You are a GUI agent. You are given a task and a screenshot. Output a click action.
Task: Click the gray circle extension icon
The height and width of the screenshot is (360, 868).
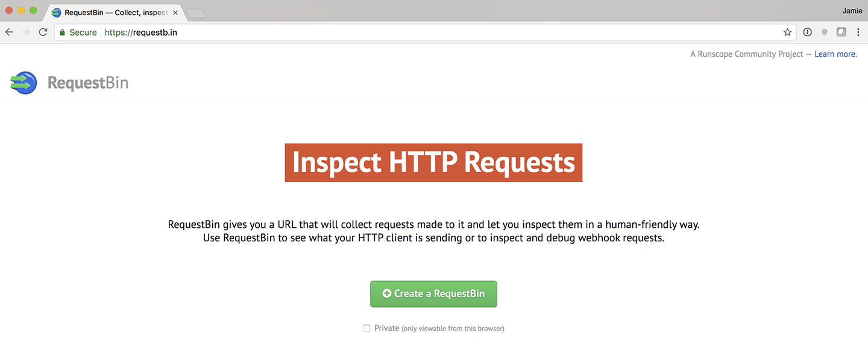click(825, 33)
